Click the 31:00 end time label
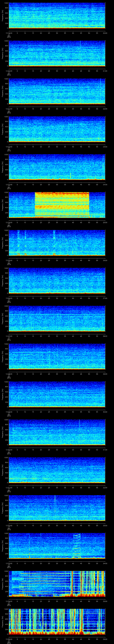Screen dimensions: 114x644 (x=105, y=450)
